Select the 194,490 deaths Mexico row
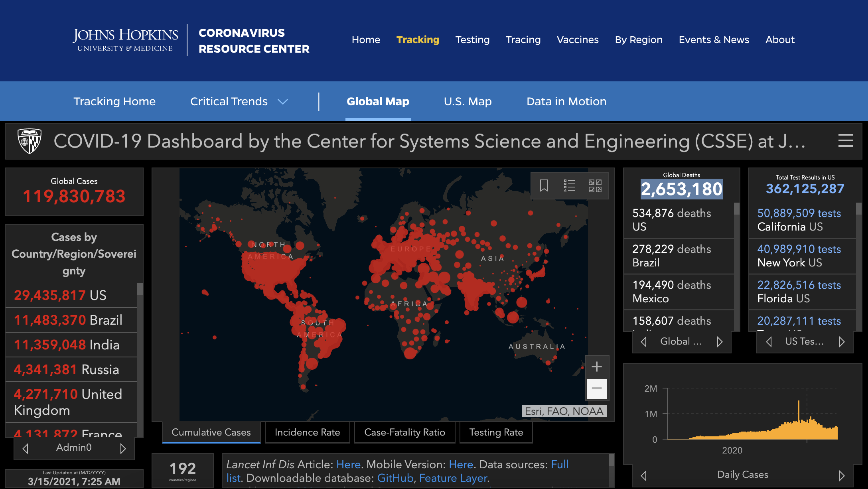 [679, 292]
